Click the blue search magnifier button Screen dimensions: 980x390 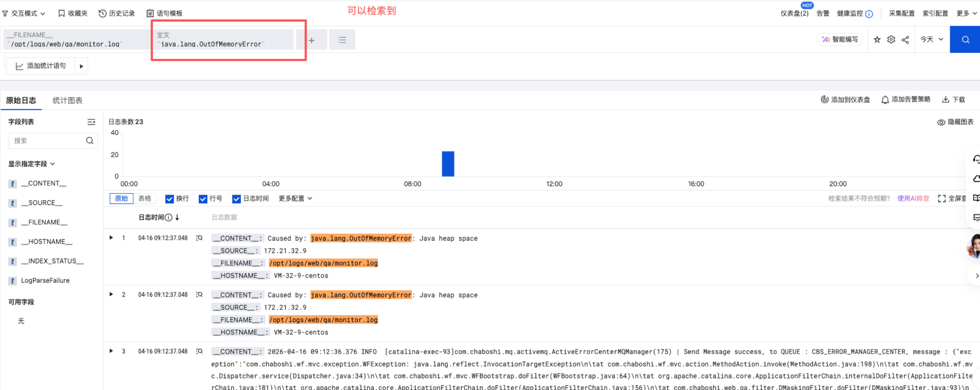(x=965, y=39)
